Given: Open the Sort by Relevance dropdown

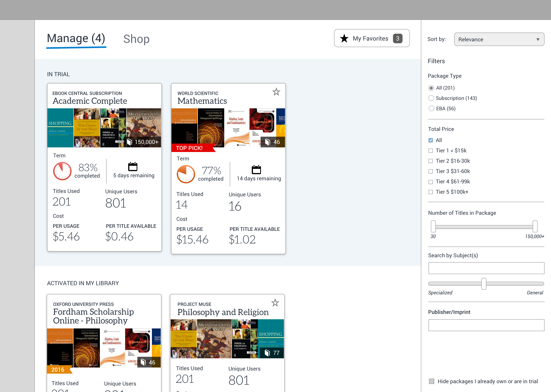Looking at the screenshot, I should [x=499, y=39].
